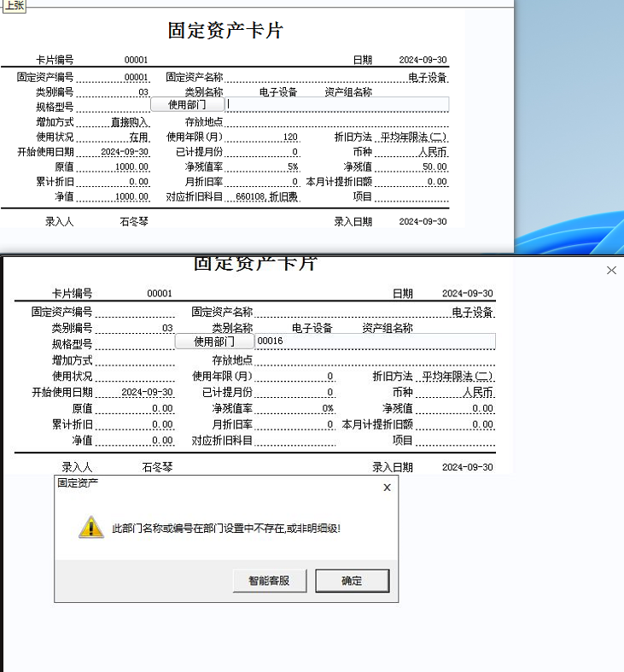Click the 录入人 name 石冬琴 in upper card
Screen dimensions: 624x672
click(134, 221)
